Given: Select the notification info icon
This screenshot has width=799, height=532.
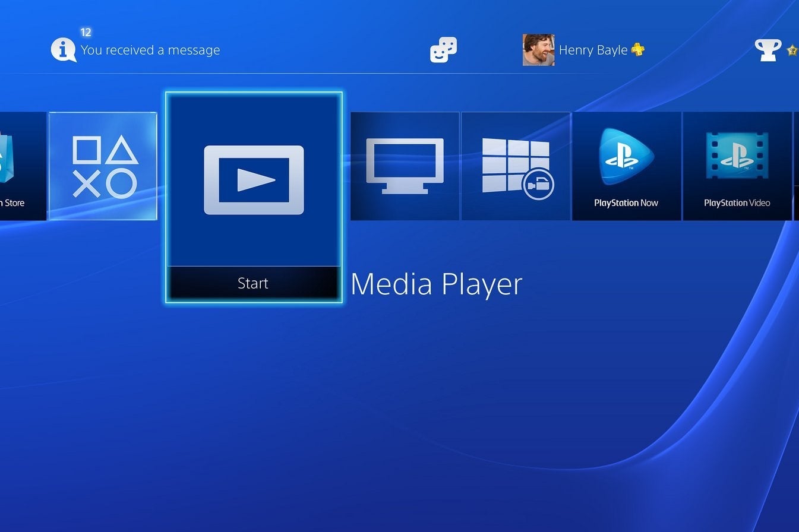Looking at the screenshot, I should (x=64, y=50).
